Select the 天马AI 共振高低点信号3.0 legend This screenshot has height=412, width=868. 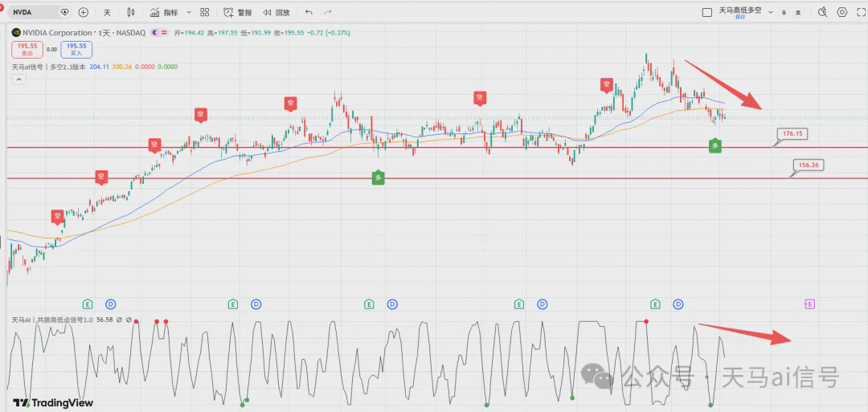[52, 320]
